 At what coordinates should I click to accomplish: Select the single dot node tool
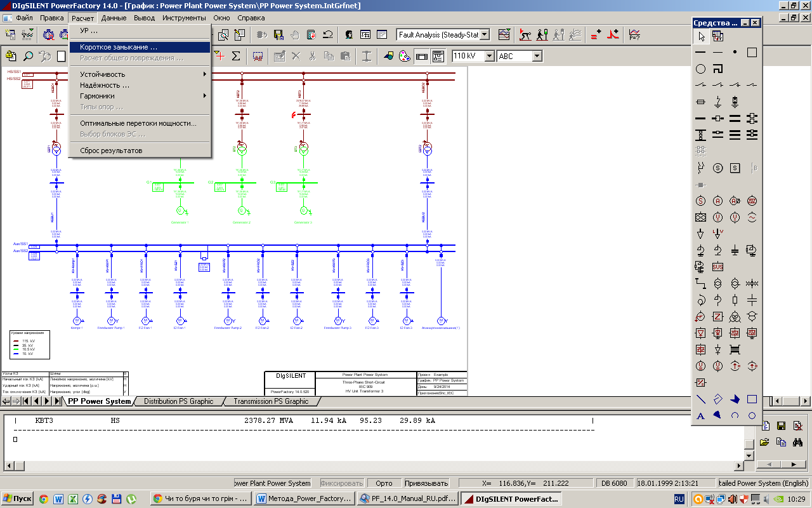(735, 52)
